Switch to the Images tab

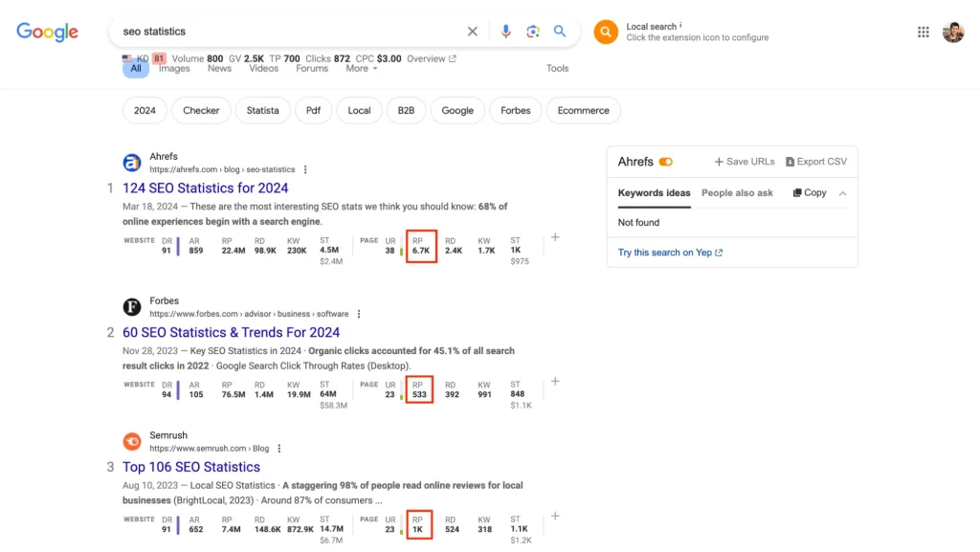pyautogui.click(x=174, y=69)
